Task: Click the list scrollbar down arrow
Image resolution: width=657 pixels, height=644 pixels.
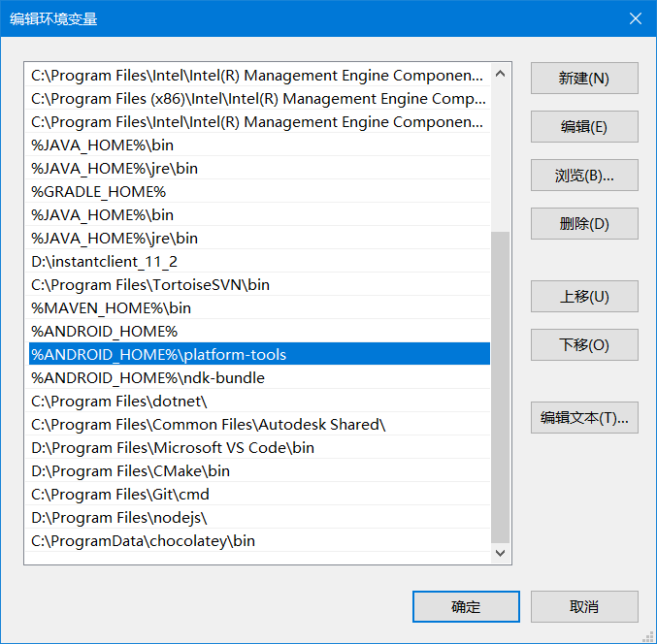Action: point(500,553)
